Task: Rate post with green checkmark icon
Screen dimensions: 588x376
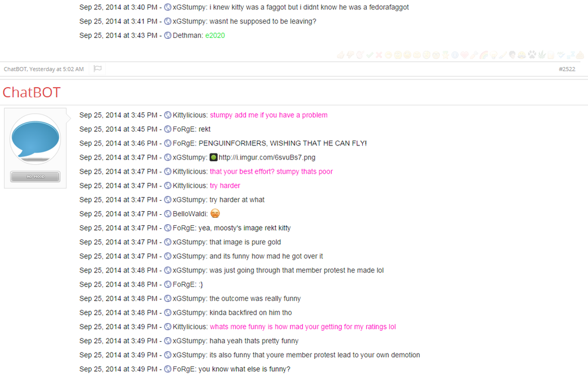Action: tap(370, 55)
